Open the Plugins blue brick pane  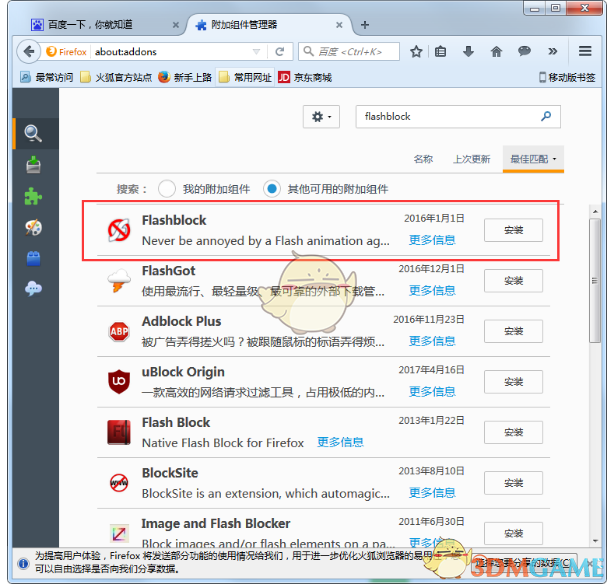(33, 258)
